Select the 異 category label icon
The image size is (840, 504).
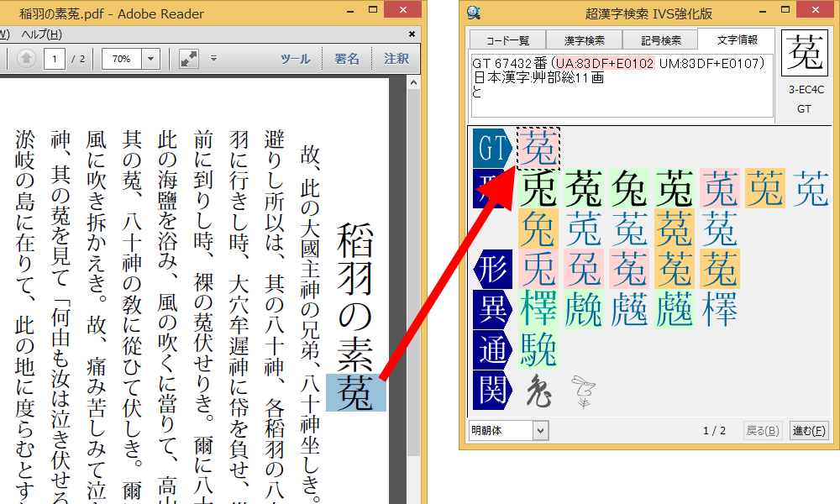[492, 308]
